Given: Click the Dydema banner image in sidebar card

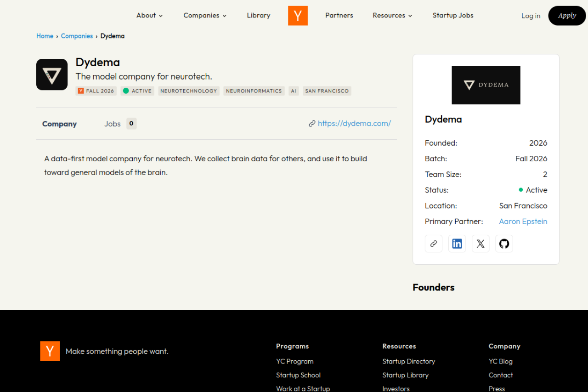Looking at the screenshot, I should point(486,85).
